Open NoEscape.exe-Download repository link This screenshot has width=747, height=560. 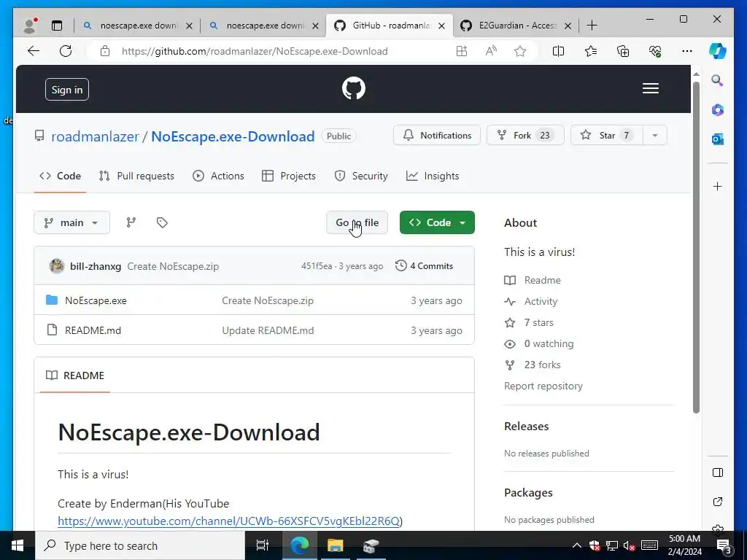[x=233, y=136]
